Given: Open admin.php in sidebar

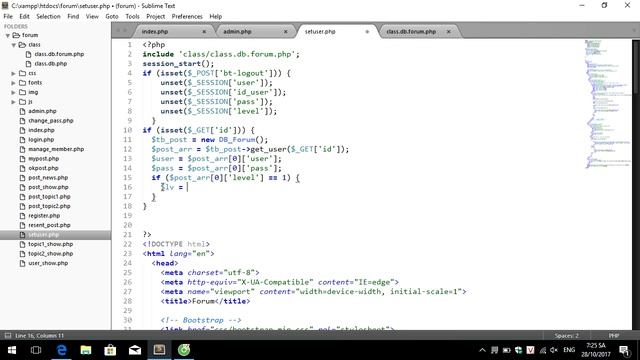Looking at the screenshot, I should pyautogui.click(x=42, y=111).
